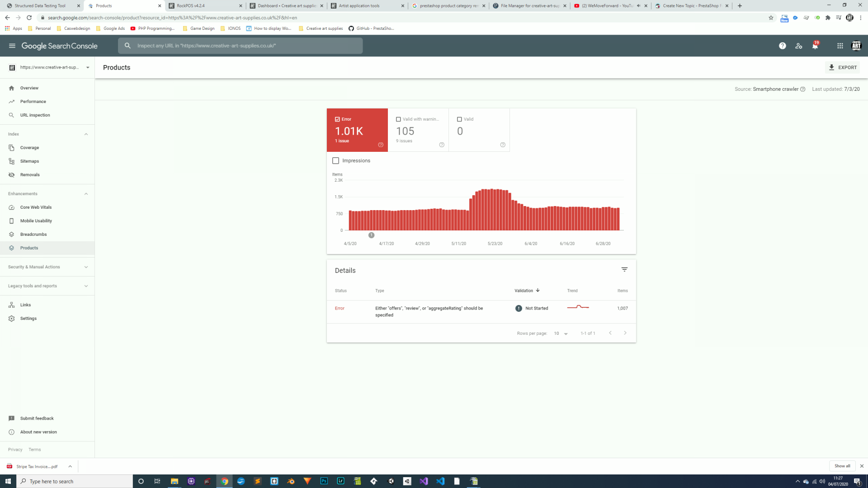
Task: Open the hamburger navigation menu icon
Action: click(12, 46)
